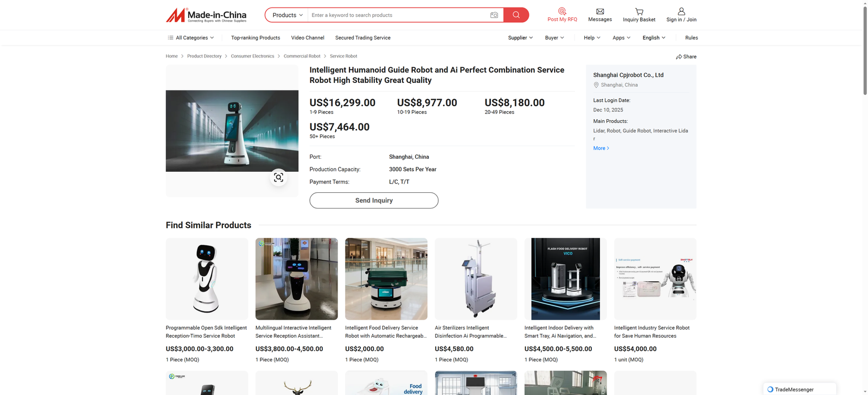Go to Top-ranking Products
Screen dimensions: 868x395
(x=256, y=38)
